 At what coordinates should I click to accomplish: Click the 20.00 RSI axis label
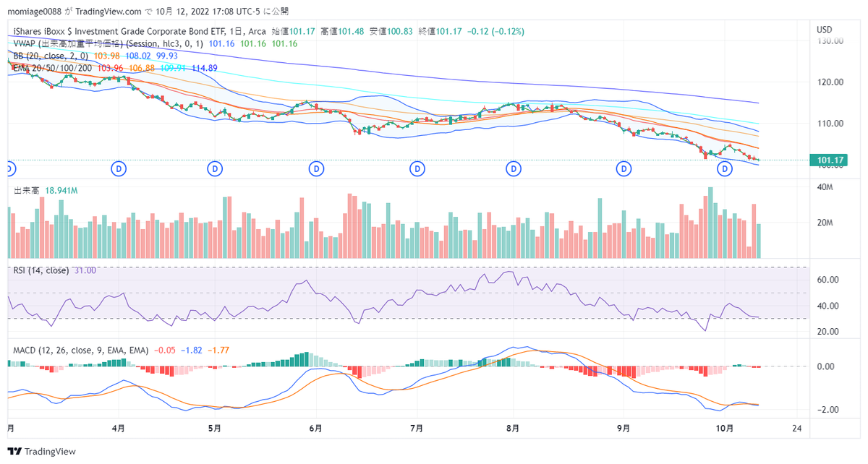(x=829, y=332)
